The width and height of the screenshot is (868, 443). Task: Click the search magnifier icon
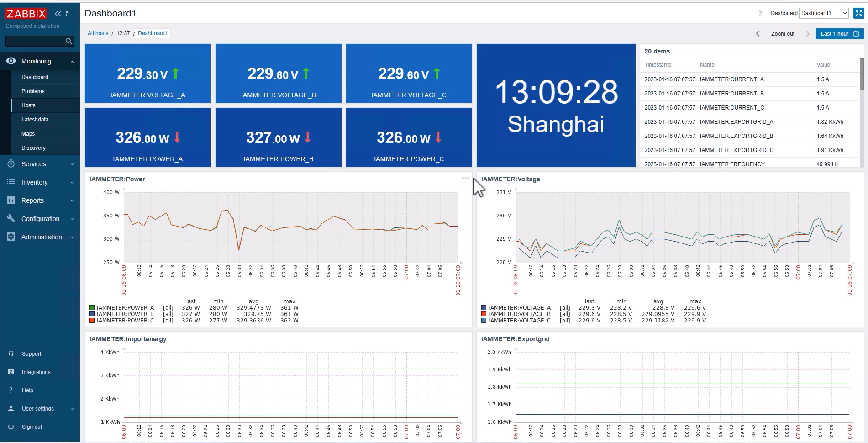(69, 41)
